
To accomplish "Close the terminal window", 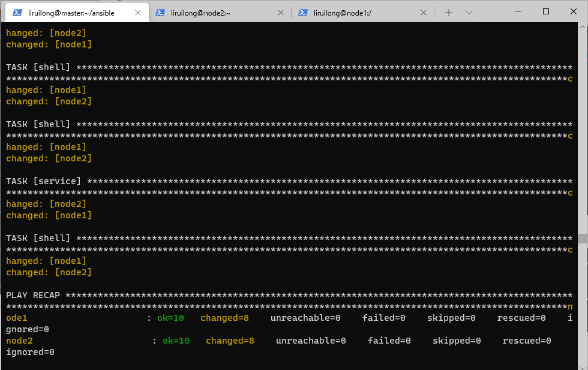I will [x=574, y=11].
